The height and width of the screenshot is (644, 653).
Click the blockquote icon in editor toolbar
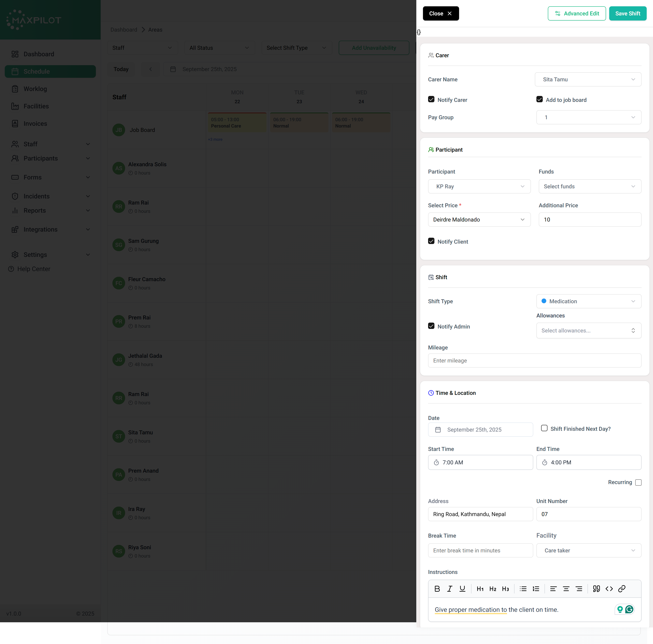click(596, 589)
